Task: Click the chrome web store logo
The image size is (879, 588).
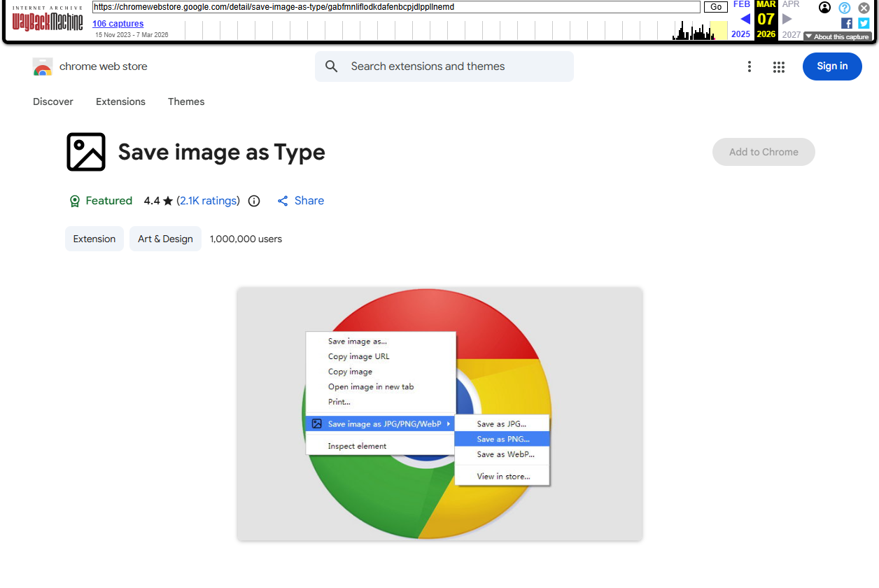Action: [x=42, y=66]
